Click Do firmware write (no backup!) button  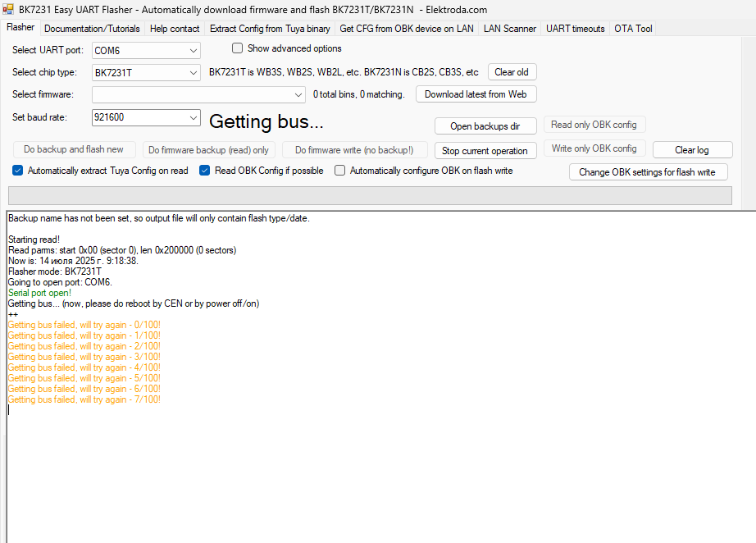click(x=354, y=149)
